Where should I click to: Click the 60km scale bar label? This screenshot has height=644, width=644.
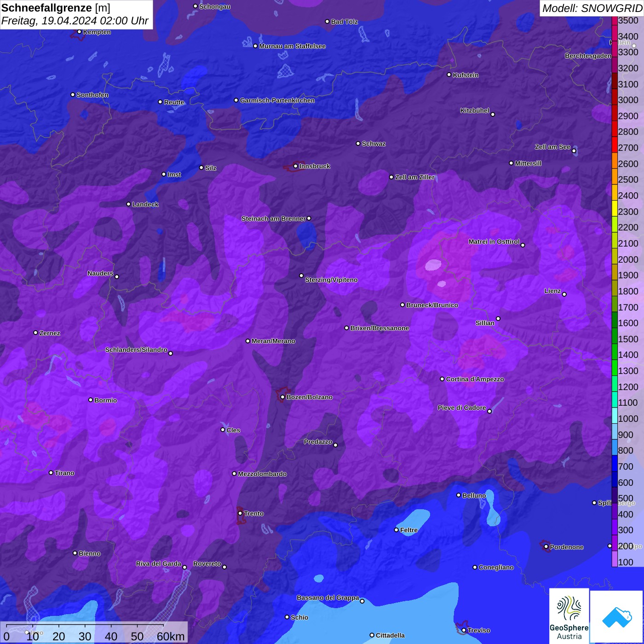(171, 636)
